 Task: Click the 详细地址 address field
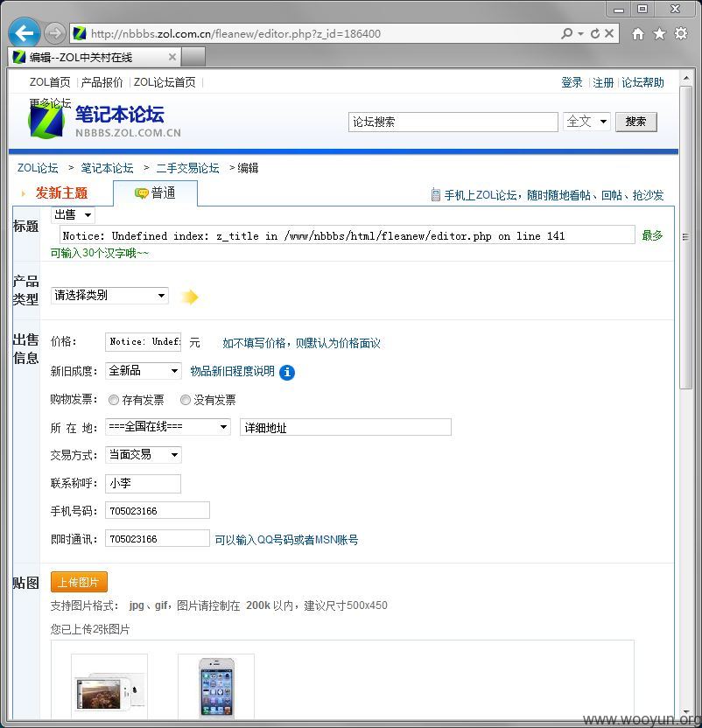(345, 427)
